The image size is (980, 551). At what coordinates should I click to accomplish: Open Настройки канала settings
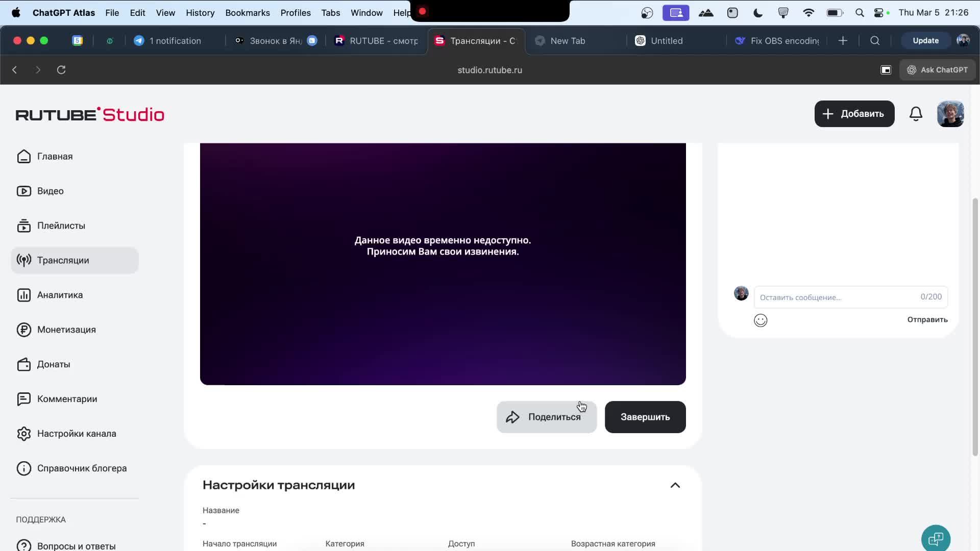(77, 434)
